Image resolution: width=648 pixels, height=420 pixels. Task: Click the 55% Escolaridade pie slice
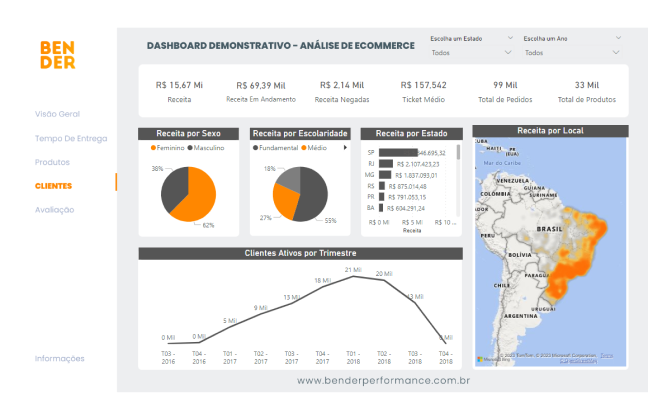(313, 194)
